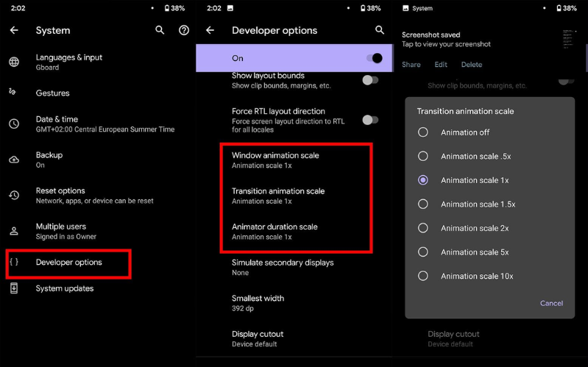Select Animation off radio button
This screenshot has height=367, width=588.
[423, 132]
